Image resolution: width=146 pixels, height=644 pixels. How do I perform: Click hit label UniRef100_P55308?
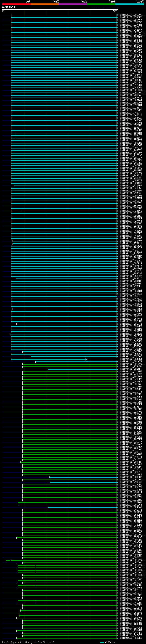point(131,346)
